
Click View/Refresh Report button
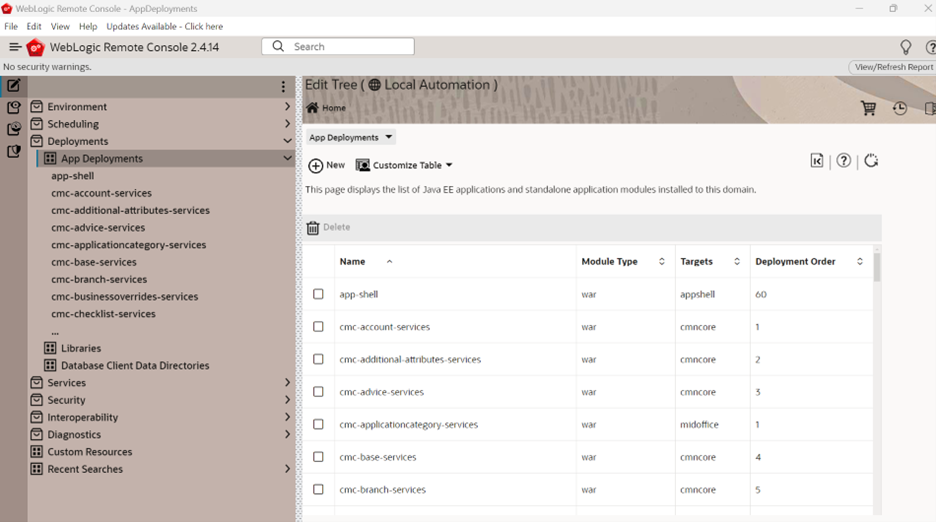point(893,67)
